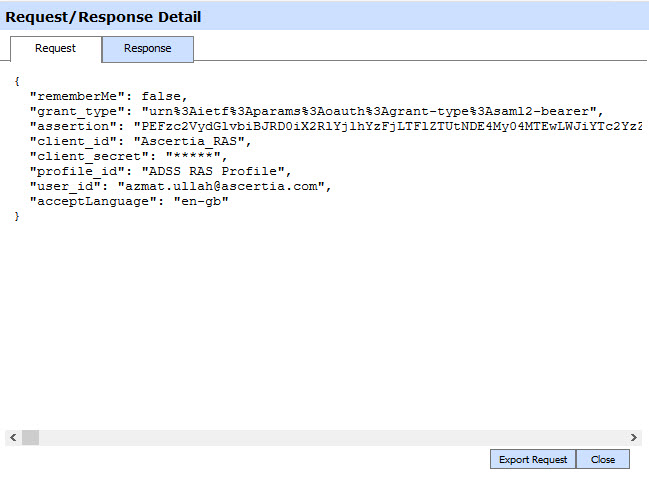Select the Request tab

tap(56, 48)
